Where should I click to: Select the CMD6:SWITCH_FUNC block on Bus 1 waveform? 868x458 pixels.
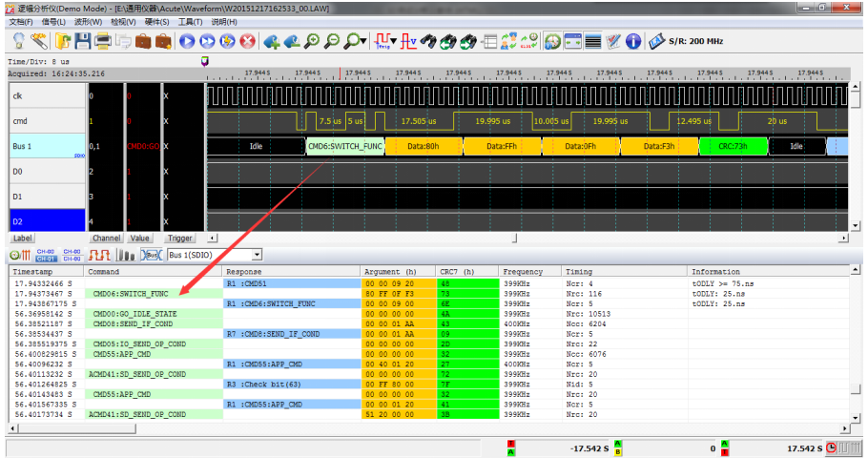(345, 146)
